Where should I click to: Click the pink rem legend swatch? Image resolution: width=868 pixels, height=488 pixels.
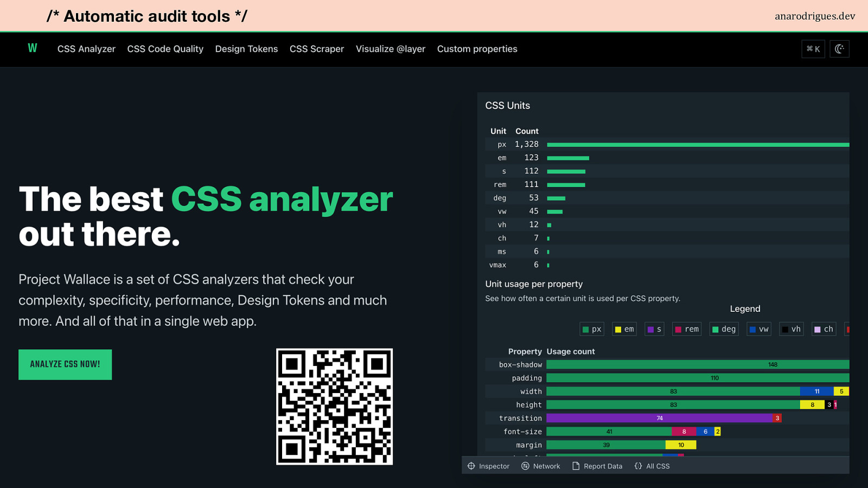678,329
